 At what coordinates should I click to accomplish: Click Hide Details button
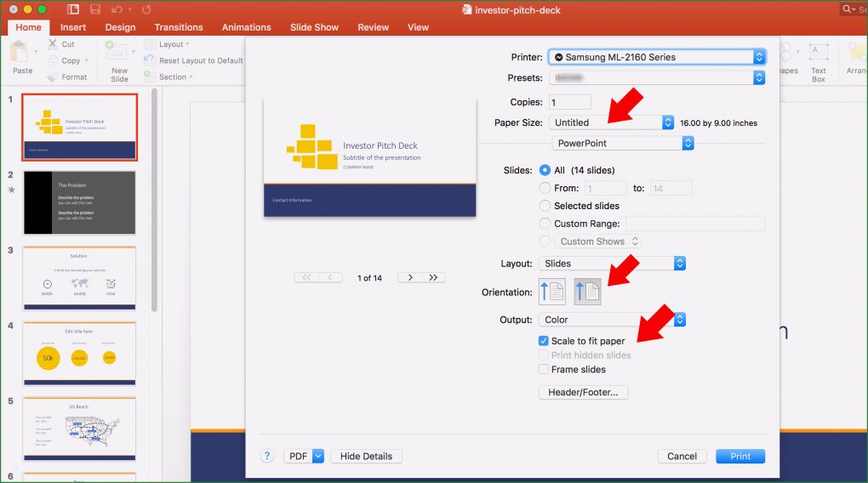[x=366, y=456]
